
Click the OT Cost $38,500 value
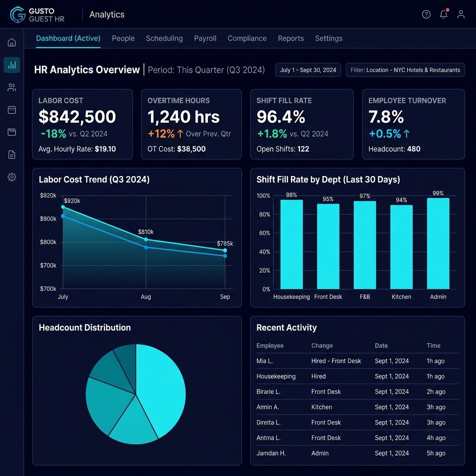191,149
